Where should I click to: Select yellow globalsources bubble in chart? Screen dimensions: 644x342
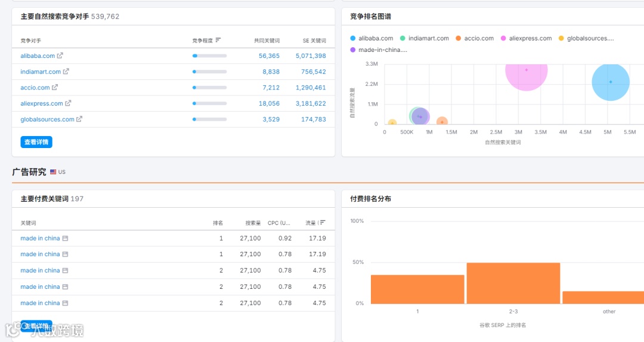(392, 122)
